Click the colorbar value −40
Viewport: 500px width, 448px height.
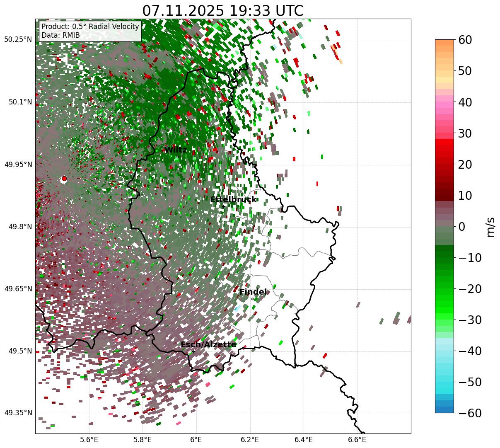pos(469,351)
